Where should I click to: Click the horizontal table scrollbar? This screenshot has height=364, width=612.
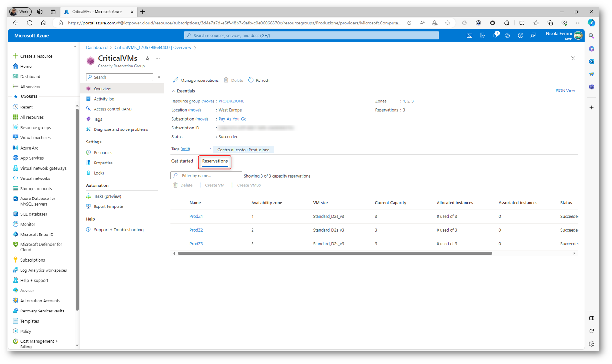[335, 254]
